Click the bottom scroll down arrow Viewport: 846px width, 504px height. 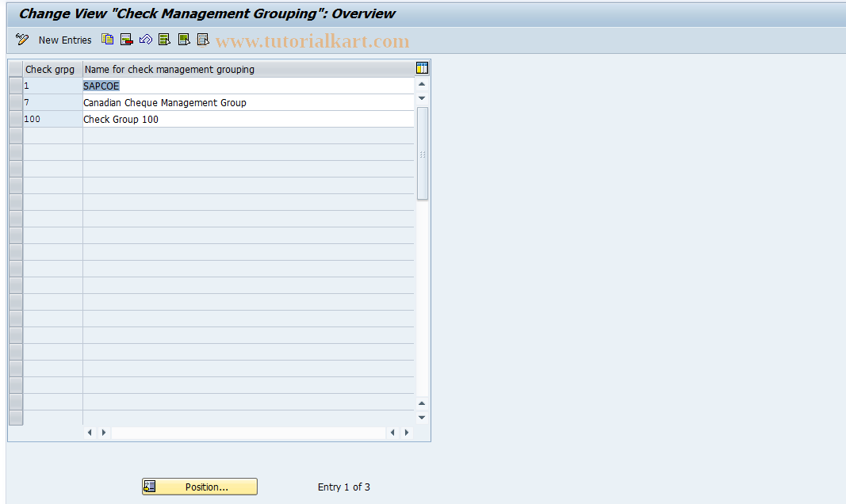(422, 417)
